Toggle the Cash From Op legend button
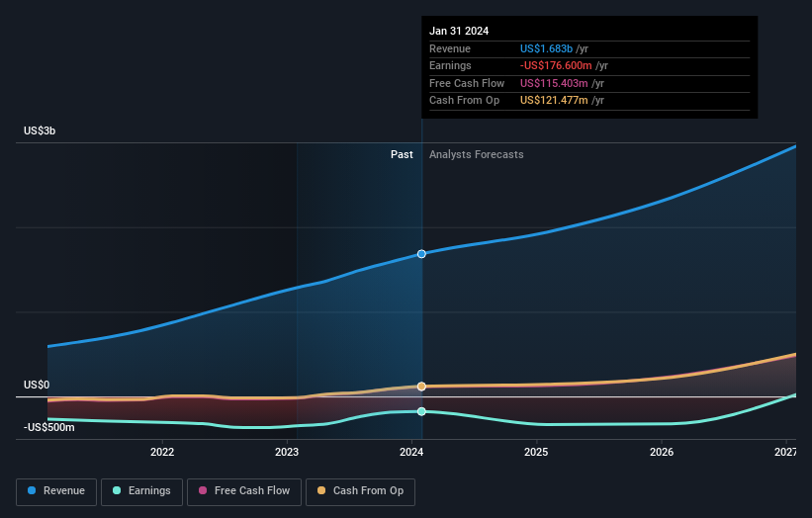The width and height of the screenshot is (812, 518). 360,491
